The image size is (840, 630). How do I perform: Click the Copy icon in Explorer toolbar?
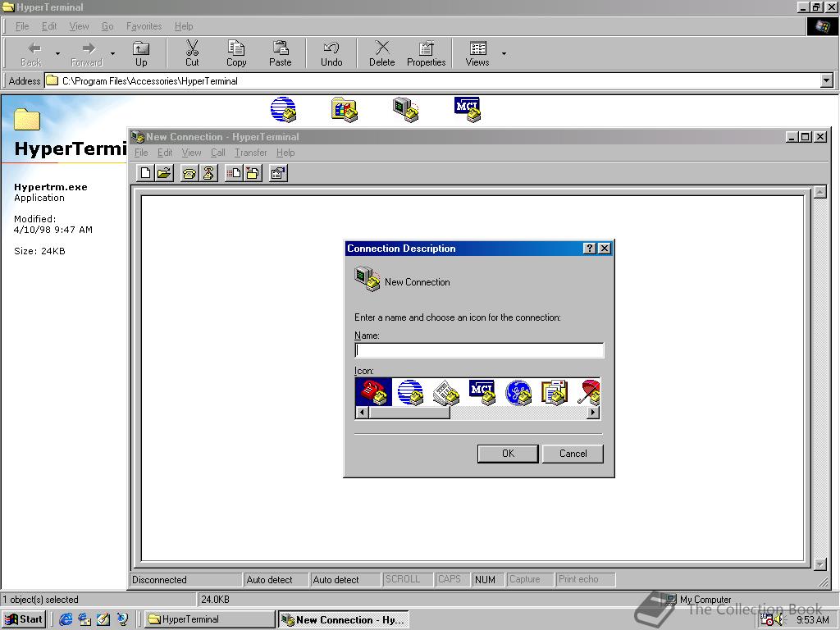[x=235, y=53]
